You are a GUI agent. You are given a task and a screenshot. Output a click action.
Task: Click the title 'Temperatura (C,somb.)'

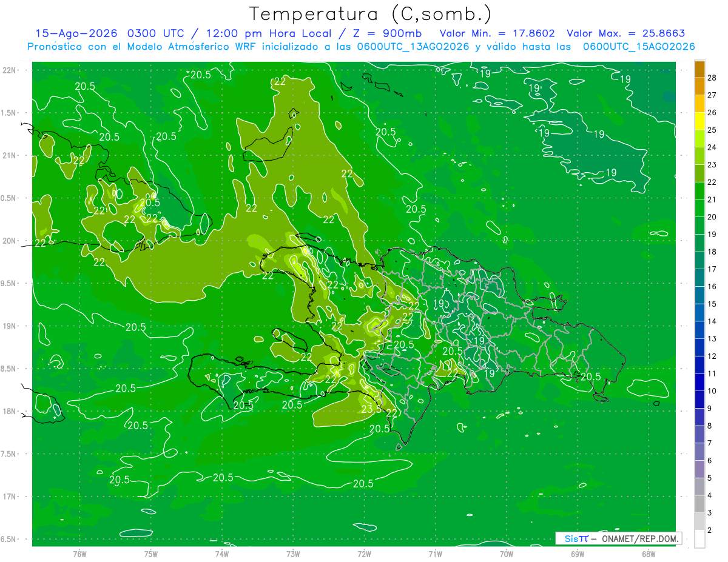point(371,14)
